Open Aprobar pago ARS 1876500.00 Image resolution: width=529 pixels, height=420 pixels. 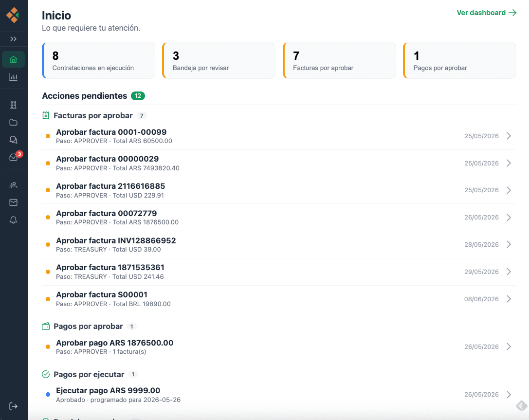tap(279, 347)
